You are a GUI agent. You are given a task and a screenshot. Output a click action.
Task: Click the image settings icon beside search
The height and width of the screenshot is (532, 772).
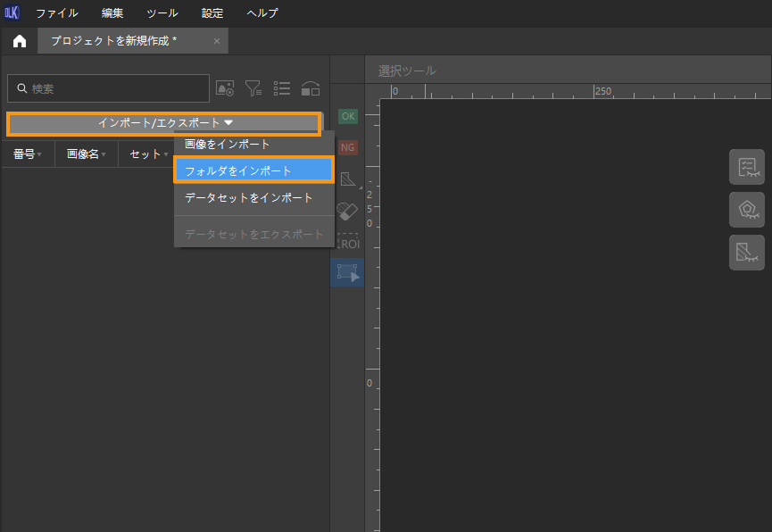(225, 88)
